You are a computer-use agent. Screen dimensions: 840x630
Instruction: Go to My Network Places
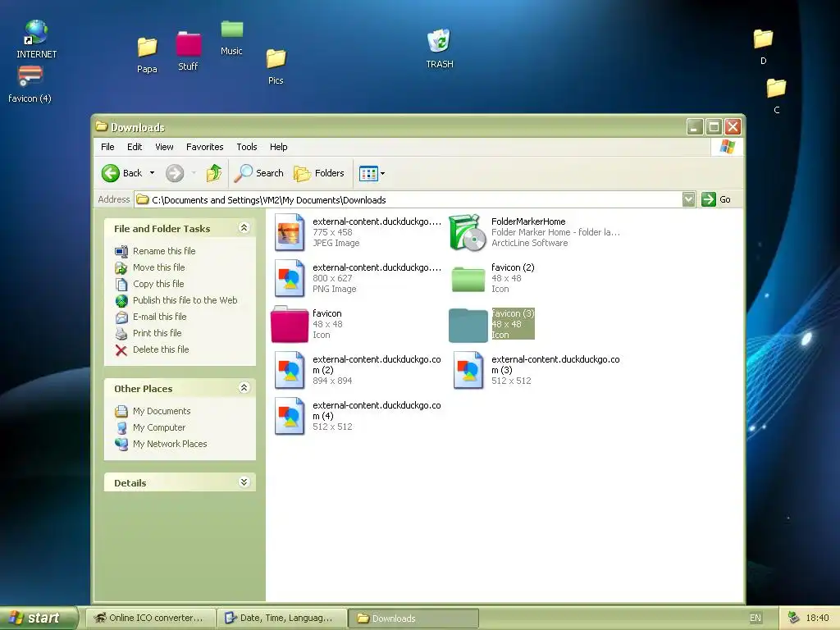point(170,444)
